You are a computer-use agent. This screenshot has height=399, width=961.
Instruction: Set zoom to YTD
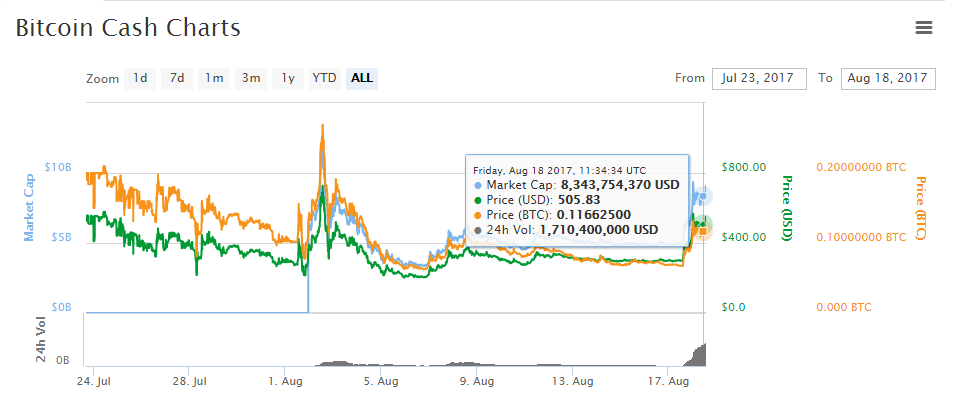coord(325,78)
